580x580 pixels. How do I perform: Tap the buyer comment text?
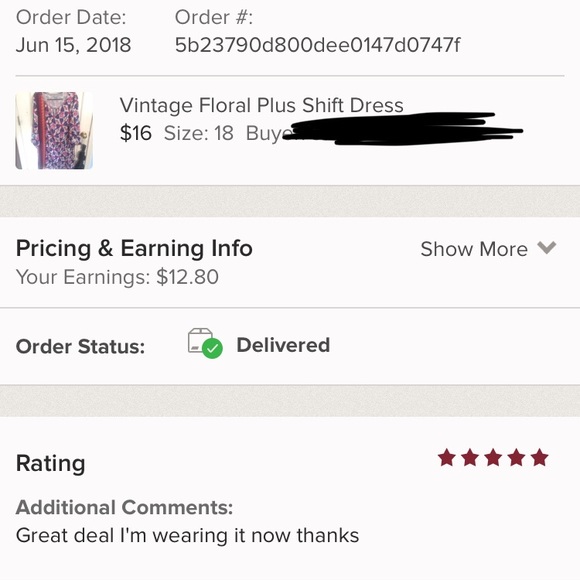click(x=188, y=535)
